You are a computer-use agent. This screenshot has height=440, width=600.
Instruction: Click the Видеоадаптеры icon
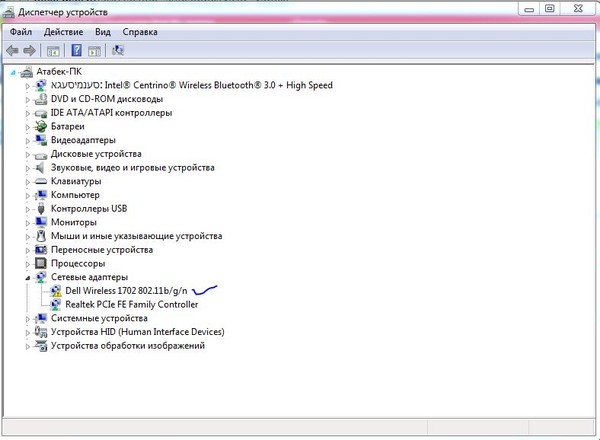(41, 140)
